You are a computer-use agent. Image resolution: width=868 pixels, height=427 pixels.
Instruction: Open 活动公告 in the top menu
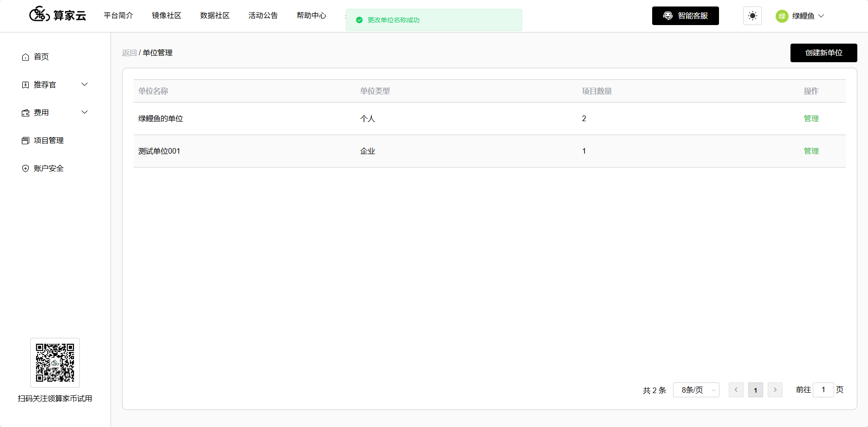coord(263,15)
